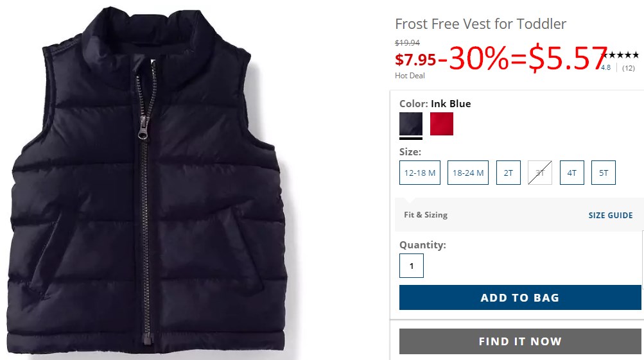The width and height of the screenshot is (644, 360).
Task: Select size 18-24 M
Action: 468,173
